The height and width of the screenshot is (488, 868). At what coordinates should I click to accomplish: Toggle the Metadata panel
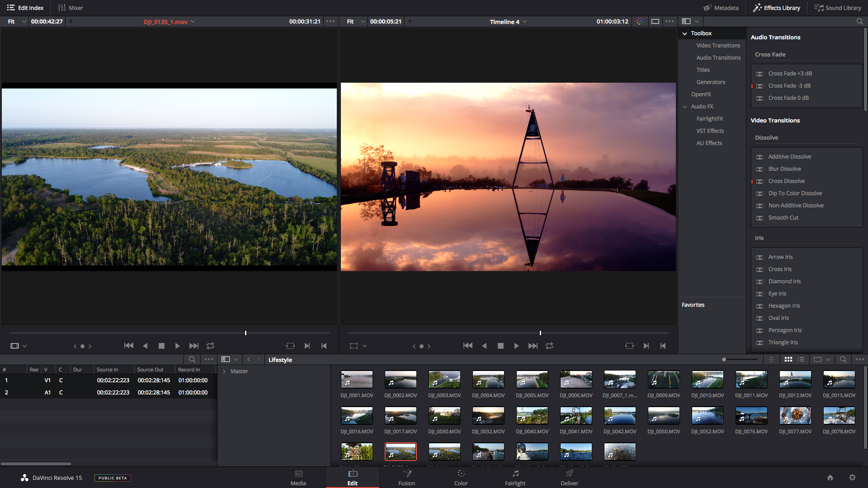[x=721, y=8]
